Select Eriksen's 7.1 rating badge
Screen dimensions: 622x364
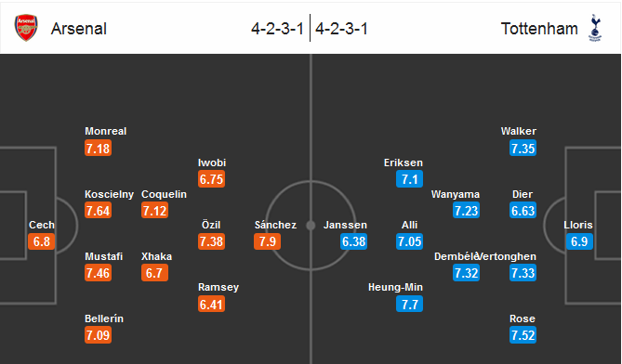click(409, 179)
